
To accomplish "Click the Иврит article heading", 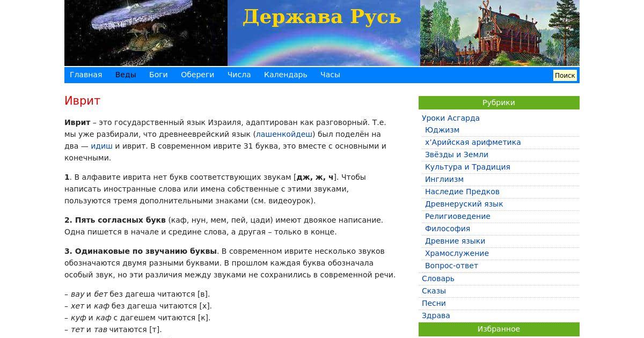I will 82,101.
